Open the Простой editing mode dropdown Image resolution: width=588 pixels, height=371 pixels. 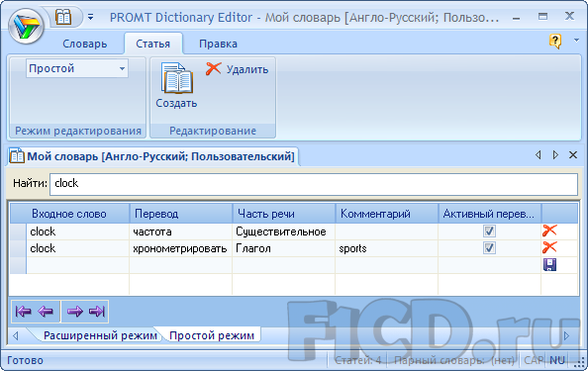77,68
